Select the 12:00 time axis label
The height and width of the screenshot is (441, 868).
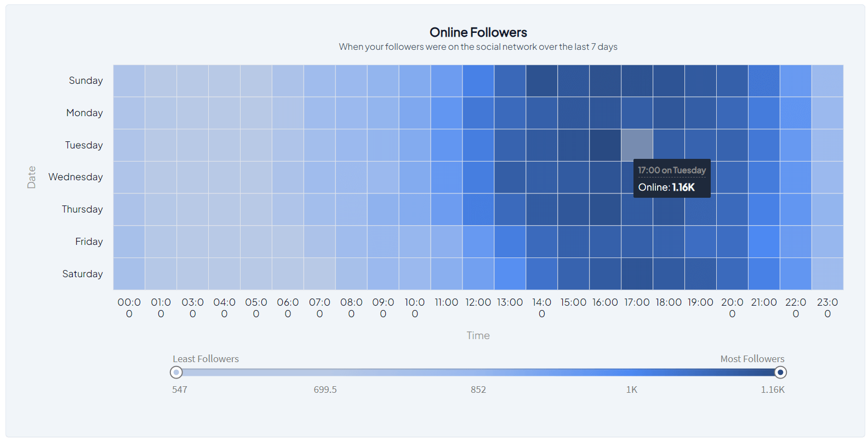click(478, 302)
